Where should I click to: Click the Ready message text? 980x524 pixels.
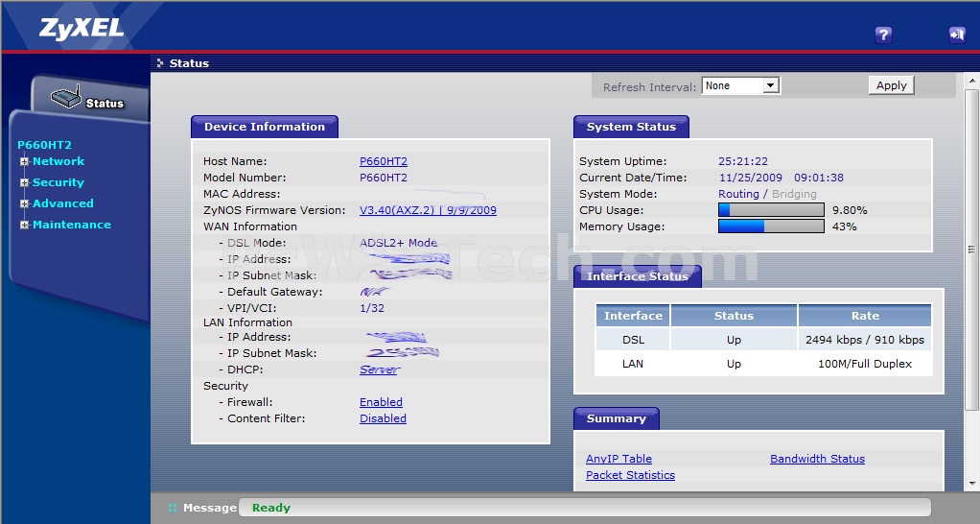pyautogui.click(x=271, y=508)
